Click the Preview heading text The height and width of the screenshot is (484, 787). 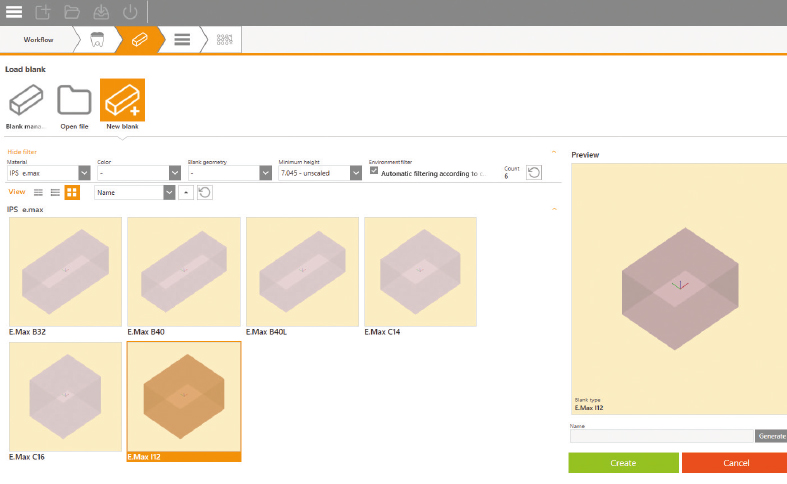[x=585, y=155]
